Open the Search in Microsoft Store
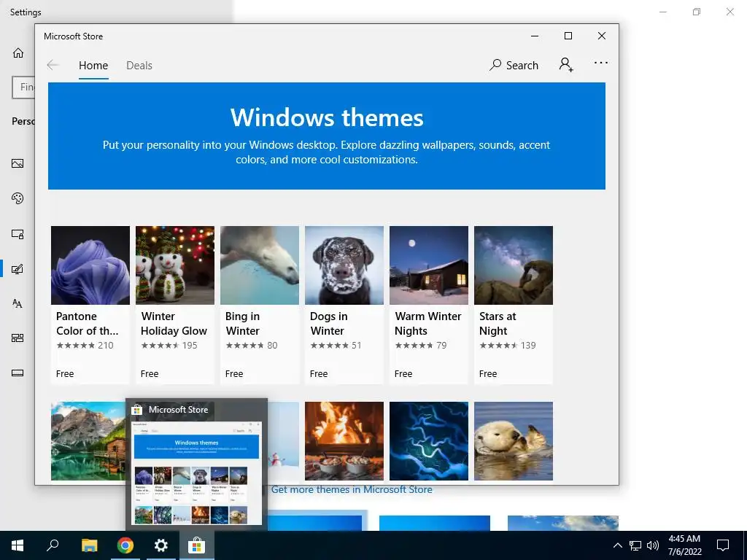Viewport: 747px width, 560px height. point(514,65)
